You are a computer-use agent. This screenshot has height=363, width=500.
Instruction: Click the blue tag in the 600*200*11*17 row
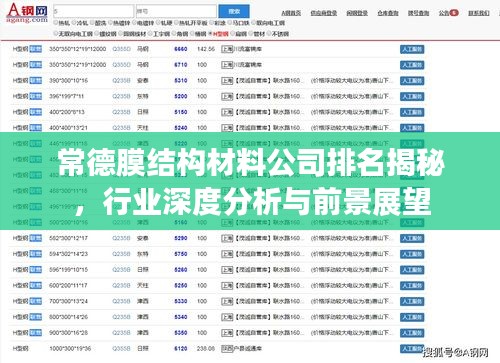[x=36, y=286]
